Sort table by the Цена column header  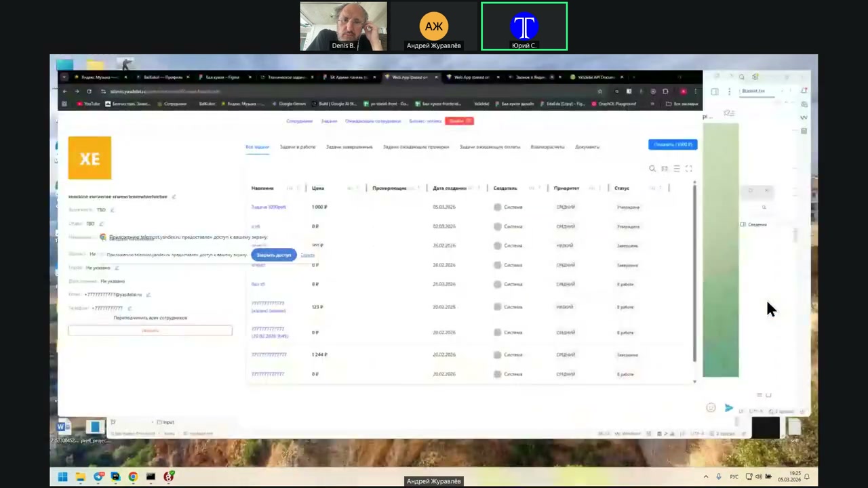(x=318, y=188)
